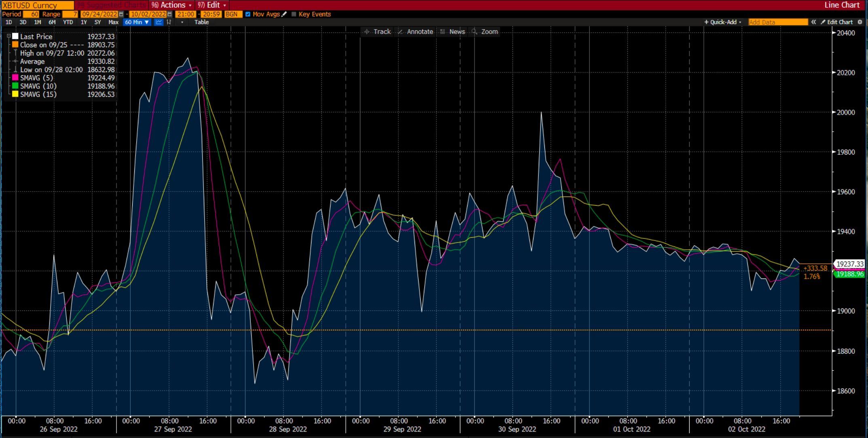Open the start date calendar picker

pos(121,14)
